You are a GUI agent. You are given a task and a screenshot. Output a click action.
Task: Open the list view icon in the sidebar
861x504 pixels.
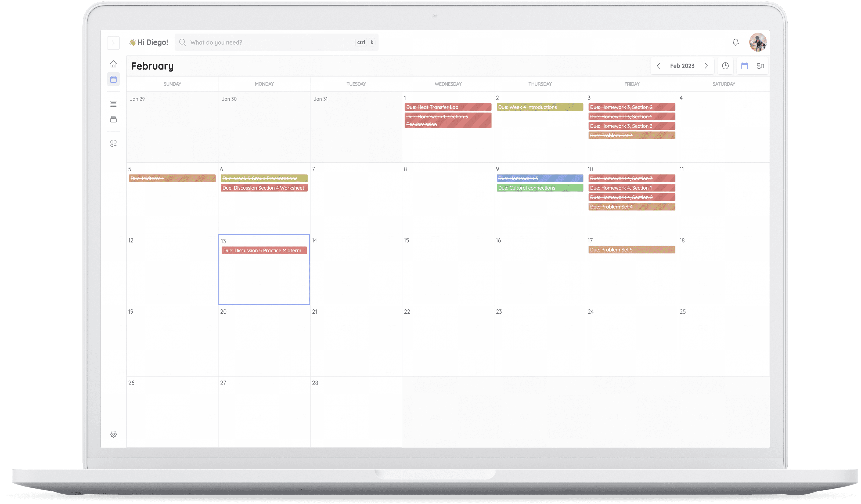pos(113,104)
